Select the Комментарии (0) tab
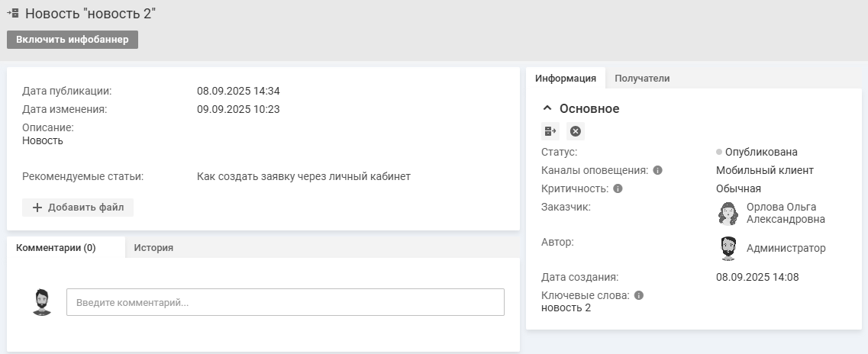 (x=56, y=247)
